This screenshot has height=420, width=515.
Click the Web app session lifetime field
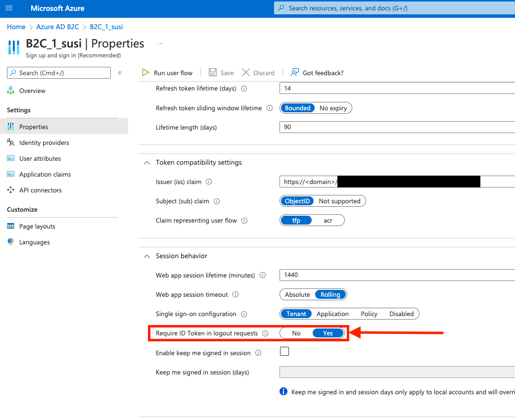pos(397,275)
